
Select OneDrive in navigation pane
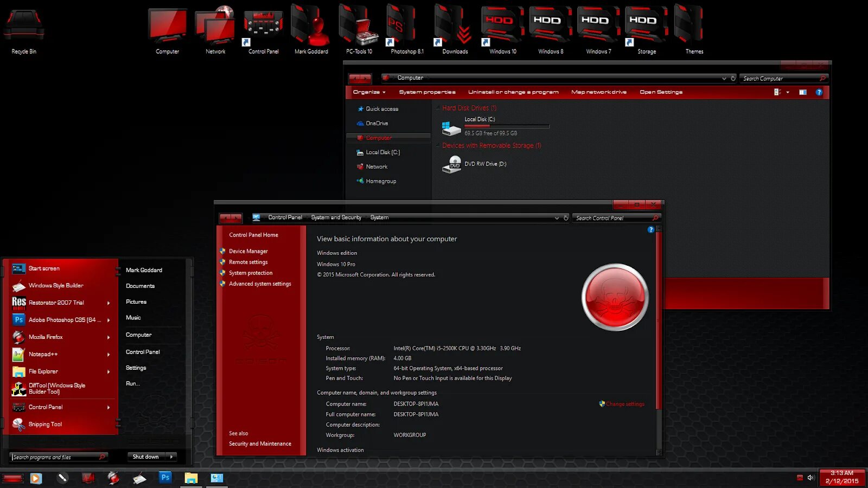coord(377,124)
